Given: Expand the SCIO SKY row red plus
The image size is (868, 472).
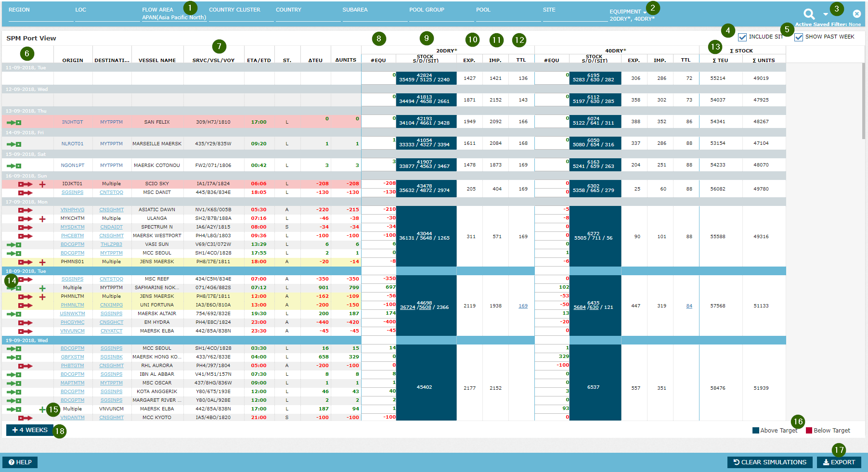Looking at the screenshot, I should [42, 184].
